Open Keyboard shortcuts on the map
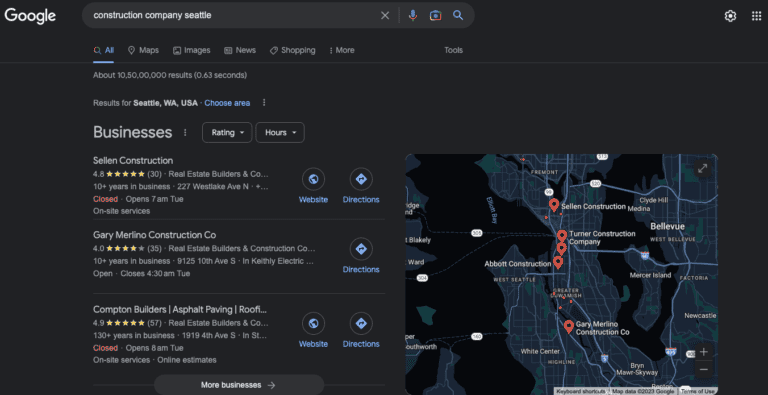768x395 pixels. [581, 391]
